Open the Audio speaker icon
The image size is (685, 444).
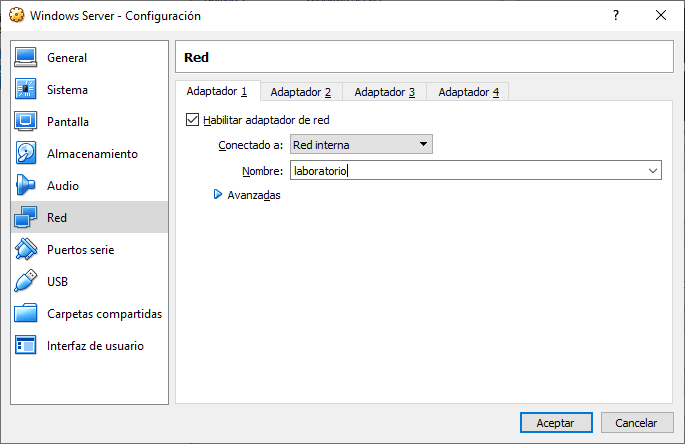[x=27, y=186]
